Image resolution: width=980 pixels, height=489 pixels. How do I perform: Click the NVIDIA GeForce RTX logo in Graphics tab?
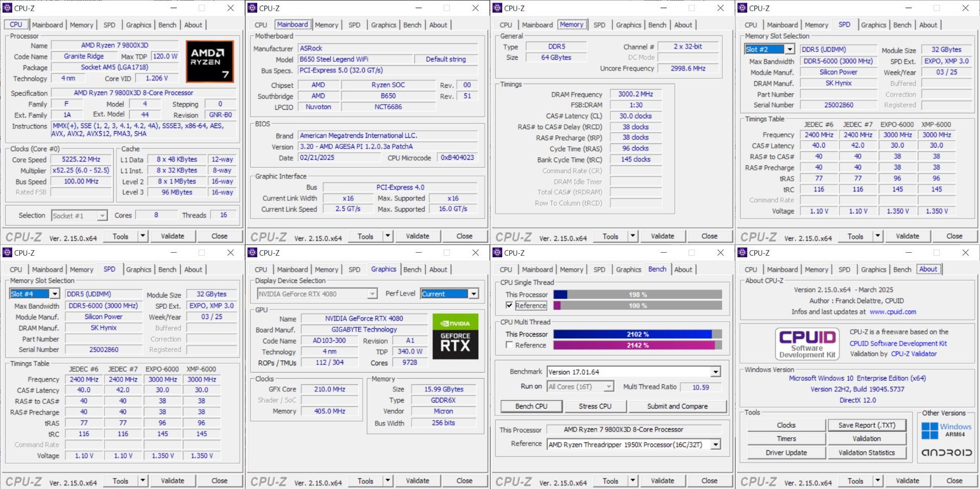(455, 335)
